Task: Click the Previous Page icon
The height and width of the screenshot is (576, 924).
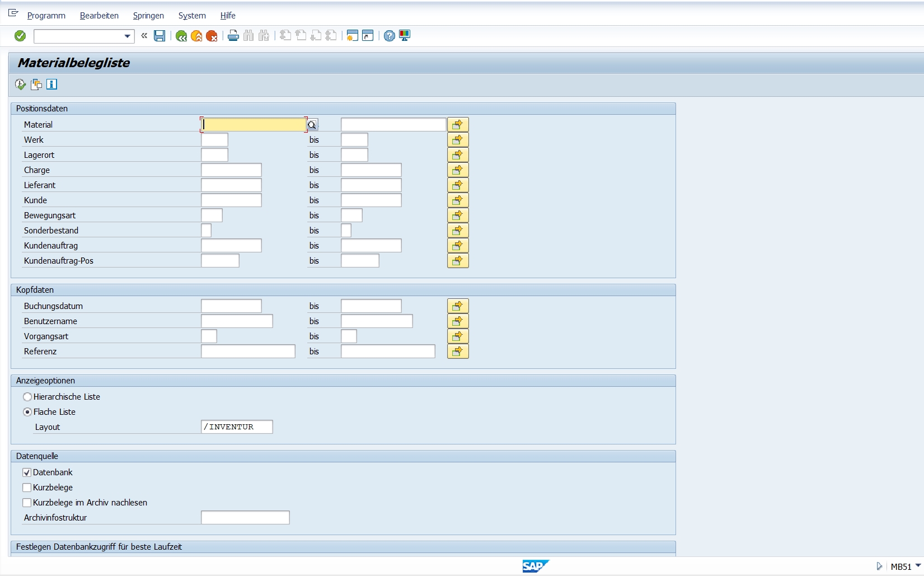Action: (x=301, y=36)
